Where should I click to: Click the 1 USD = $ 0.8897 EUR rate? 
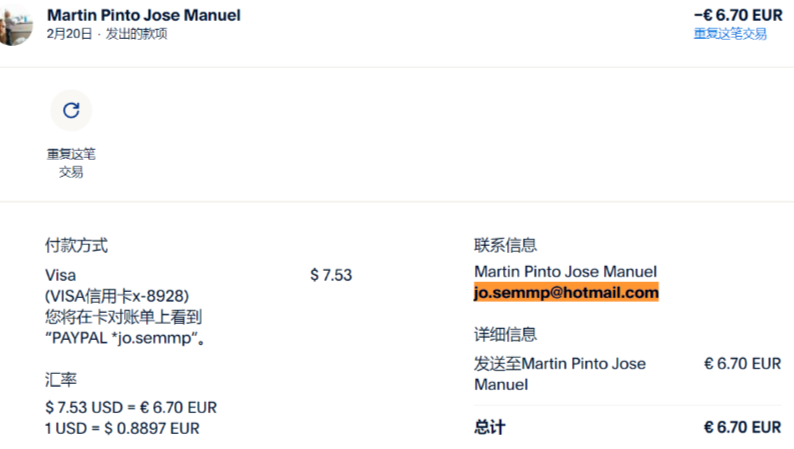click(122, 429)
